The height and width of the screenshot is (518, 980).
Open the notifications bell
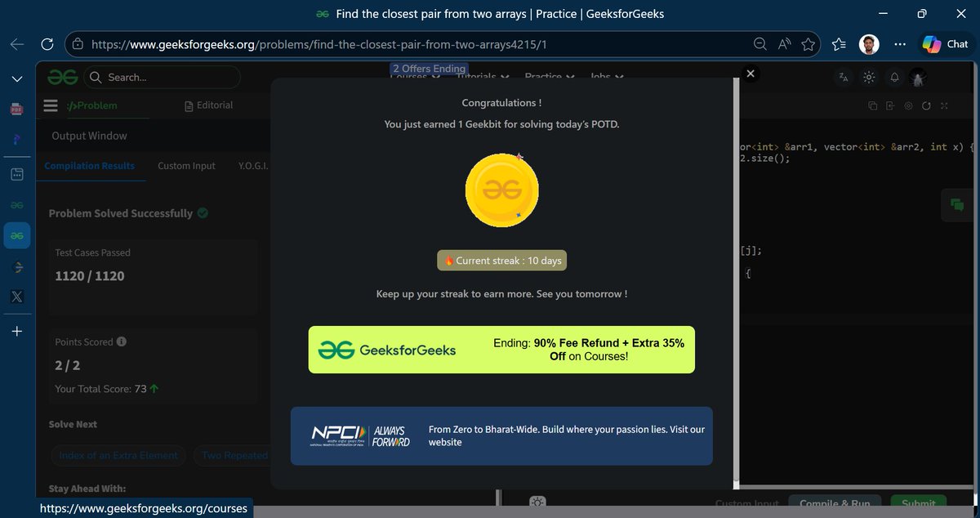pos(894,78)
